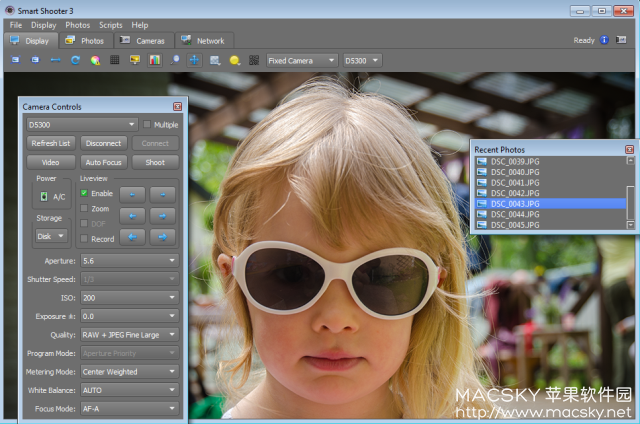Select DSC_0045.JPG in Recent Photos
Screen dimensions: 640x424
pyautogui.click(x=550, y=225)
